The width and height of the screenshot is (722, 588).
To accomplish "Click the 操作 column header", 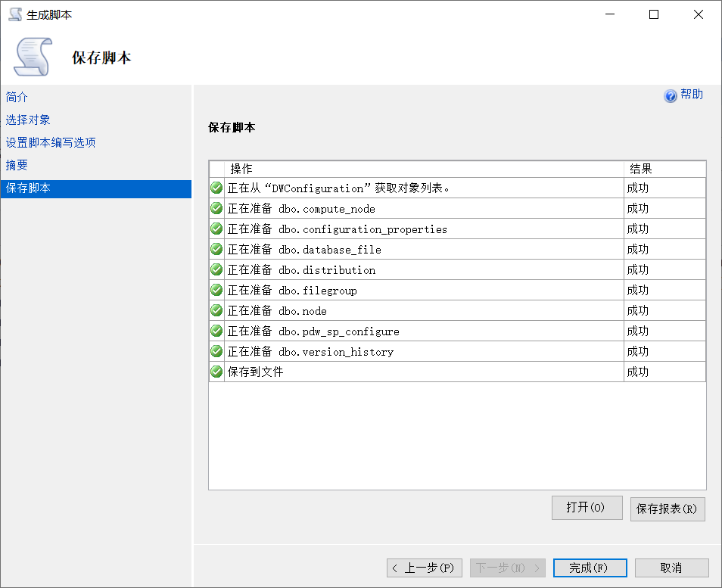I will coord(424,169).
